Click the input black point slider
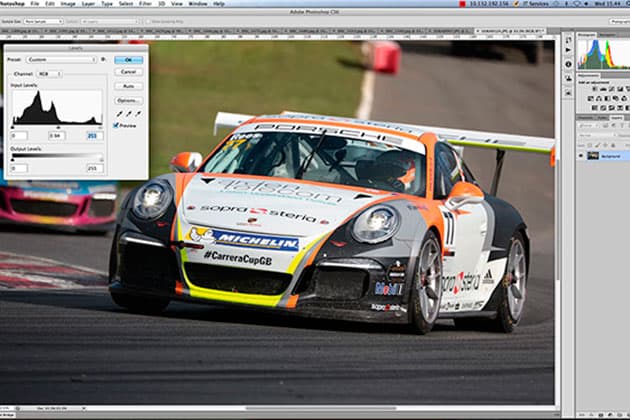The height and width of the screenshot is (420, 630). (12, 127)
